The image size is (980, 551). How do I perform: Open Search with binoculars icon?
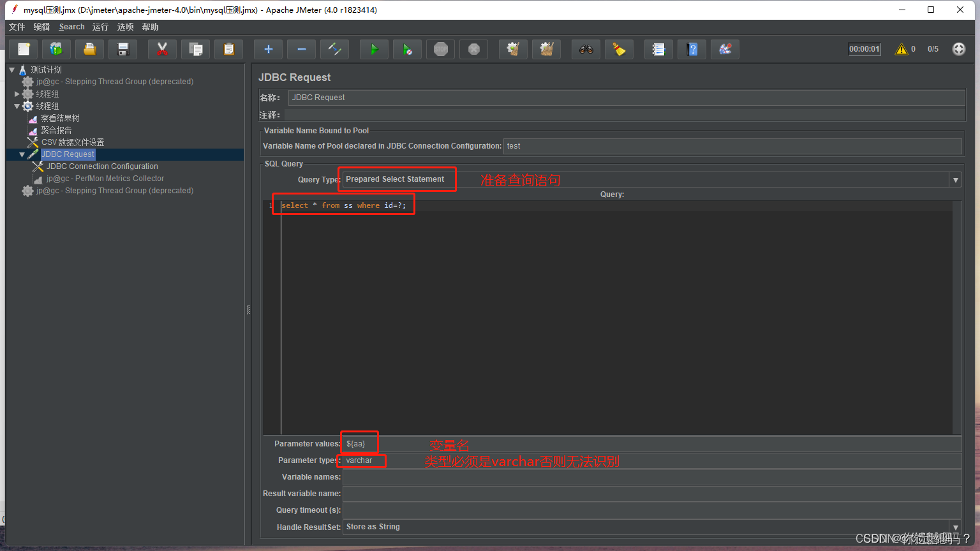coord(586,49)
